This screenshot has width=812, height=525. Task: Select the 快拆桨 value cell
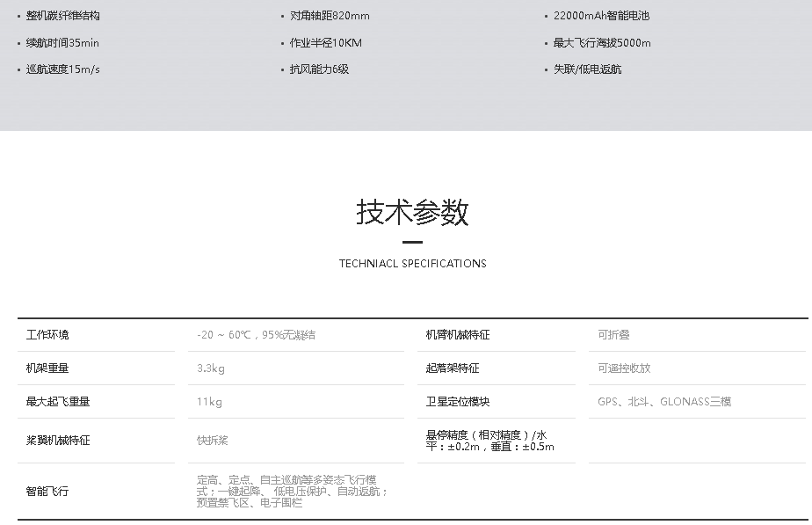click(213, 441)
